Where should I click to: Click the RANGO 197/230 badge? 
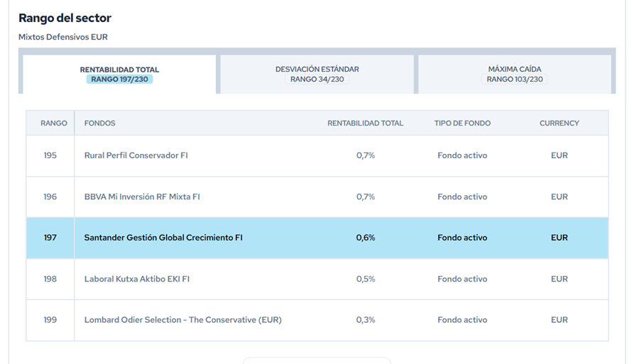point(119,79)
